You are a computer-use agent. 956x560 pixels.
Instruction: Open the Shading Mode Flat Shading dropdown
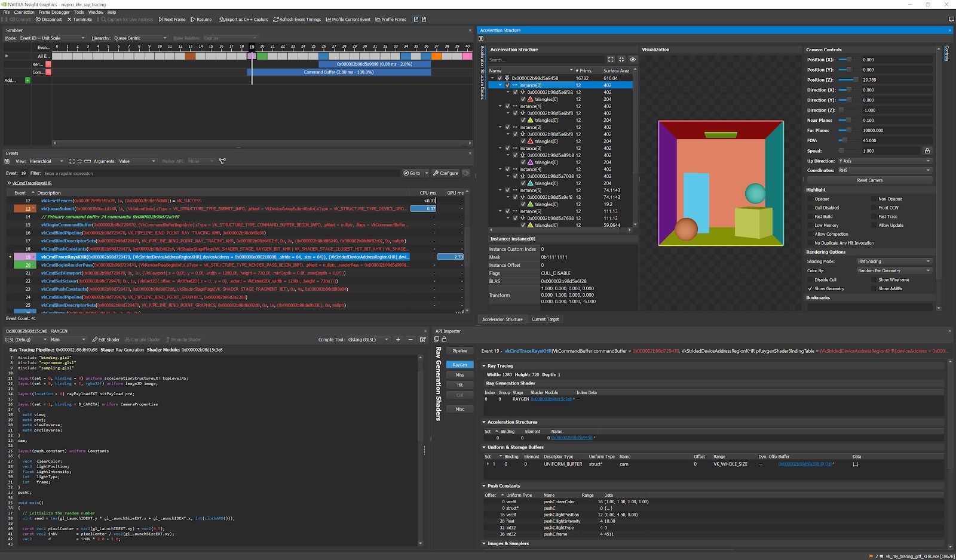coord(894,261)
